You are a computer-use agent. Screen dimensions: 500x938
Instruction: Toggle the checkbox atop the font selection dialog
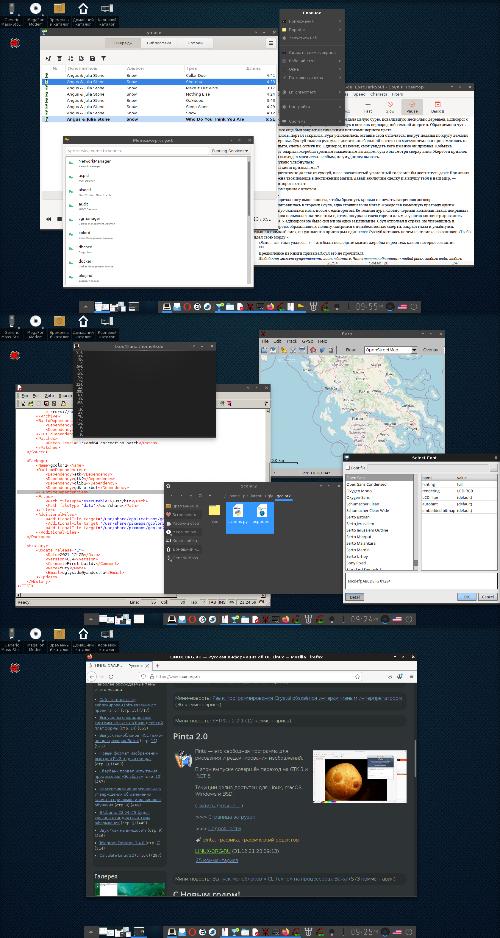point(348,467)
